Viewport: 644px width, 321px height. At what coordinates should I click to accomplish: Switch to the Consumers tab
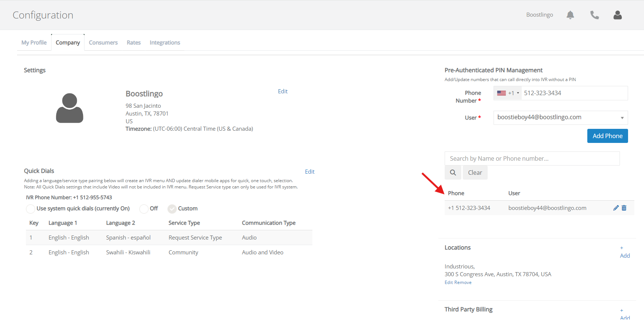click(103, 43)
